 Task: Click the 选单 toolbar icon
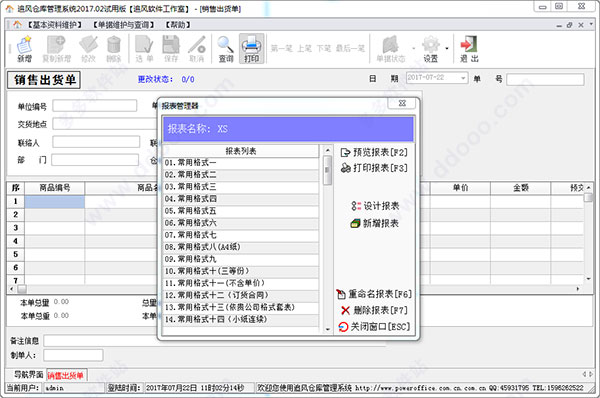pos(144,49)
